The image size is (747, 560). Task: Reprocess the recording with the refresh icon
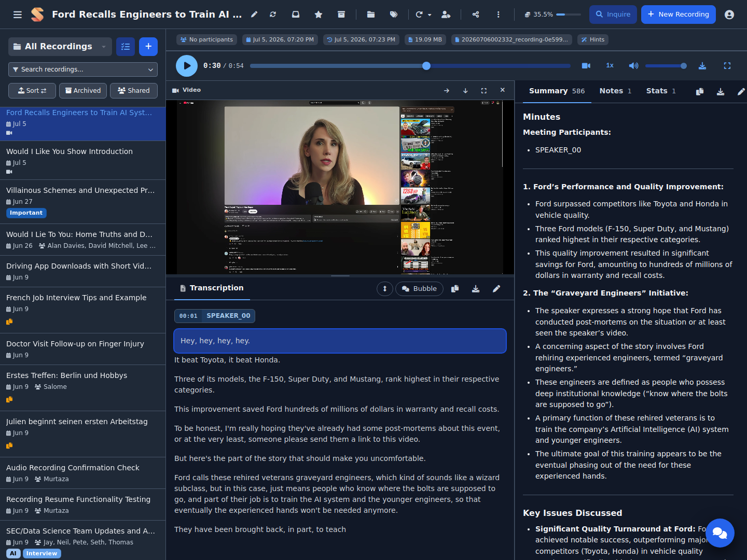pos(273,15)
